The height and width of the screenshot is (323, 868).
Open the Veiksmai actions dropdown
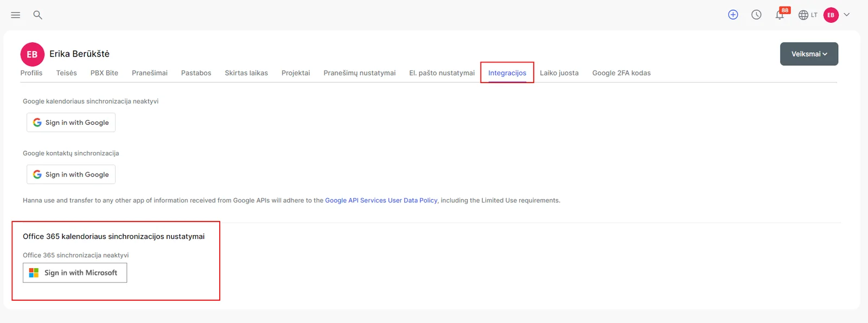click(809, 54)
